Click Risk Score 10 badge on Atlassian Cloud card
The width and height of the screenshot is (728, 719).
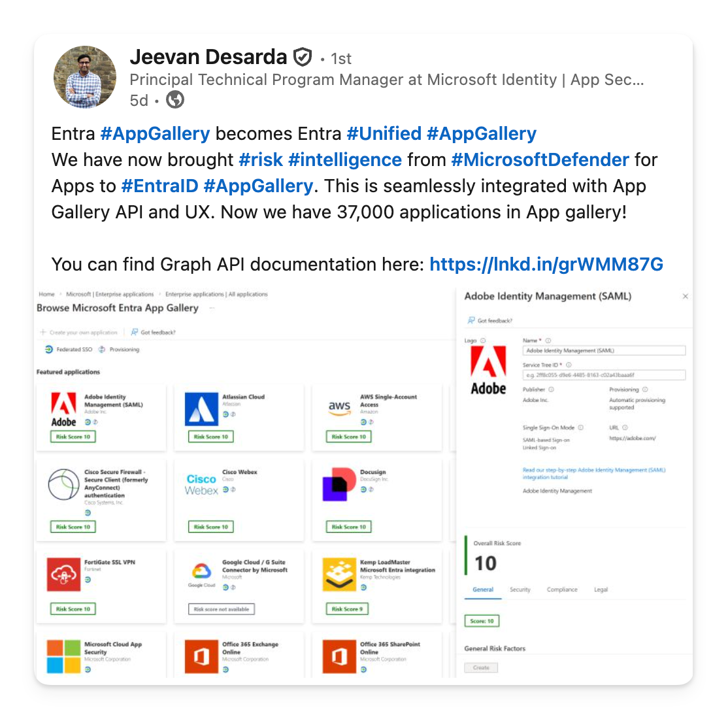(211, 437)
